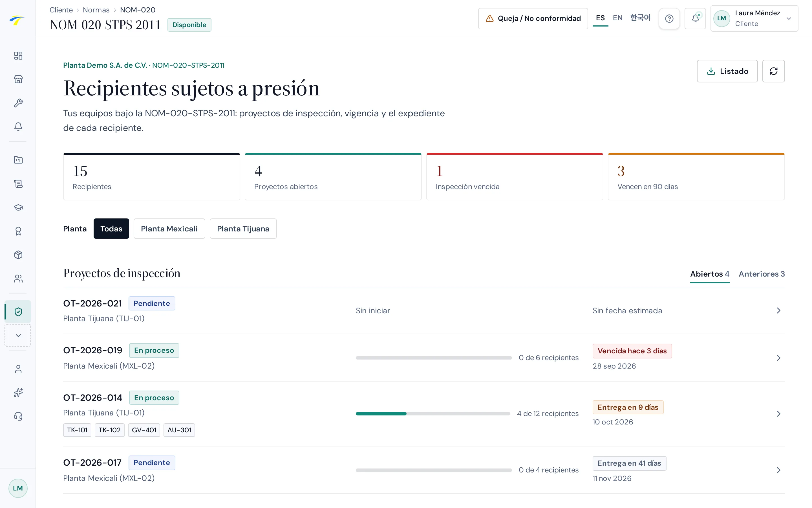Click the refresh icon button
This screenshot has width=812, height=508.
pos(773,71)
